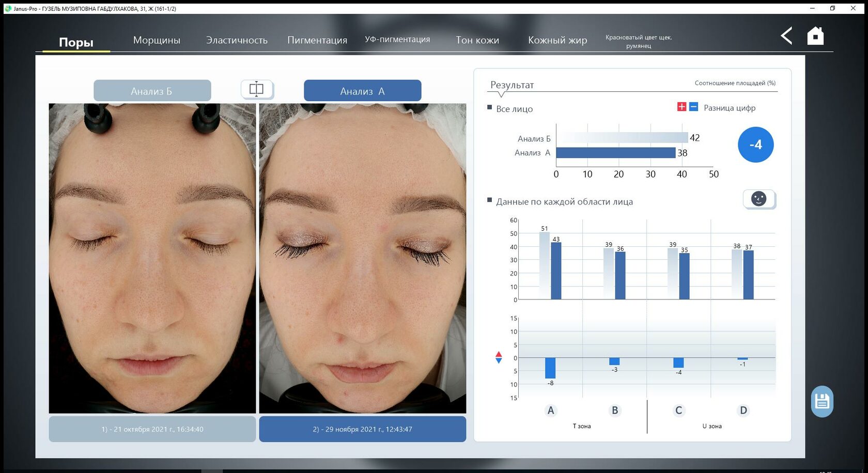Switch to the Тон кожи tab
The image size is (868, 473).
coord(477,40)
